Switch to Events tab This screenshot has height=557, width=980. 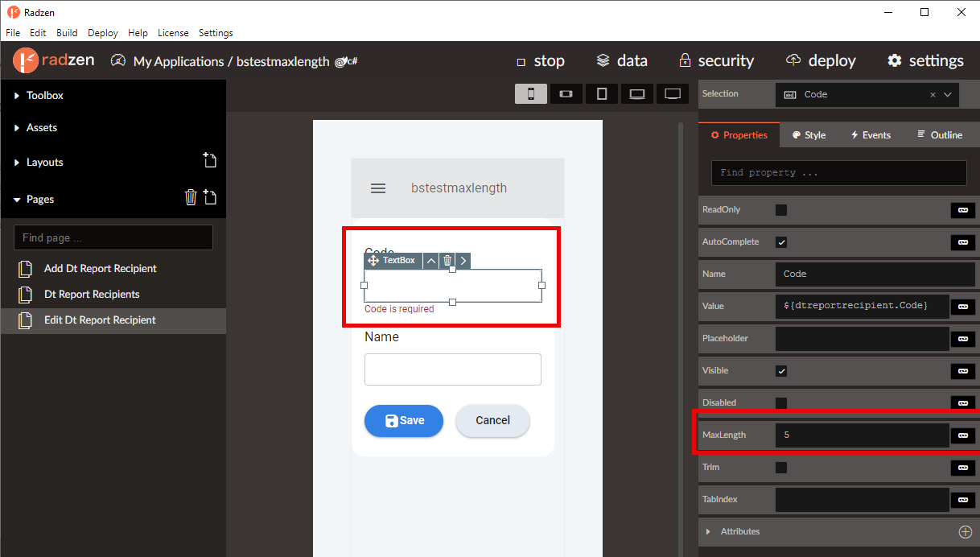click(871, 135)
